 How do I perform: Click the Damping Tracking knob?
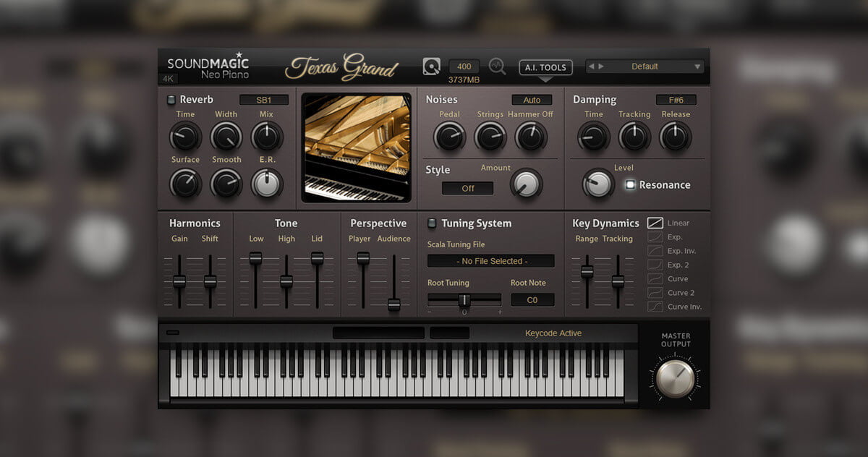(634, 136)
